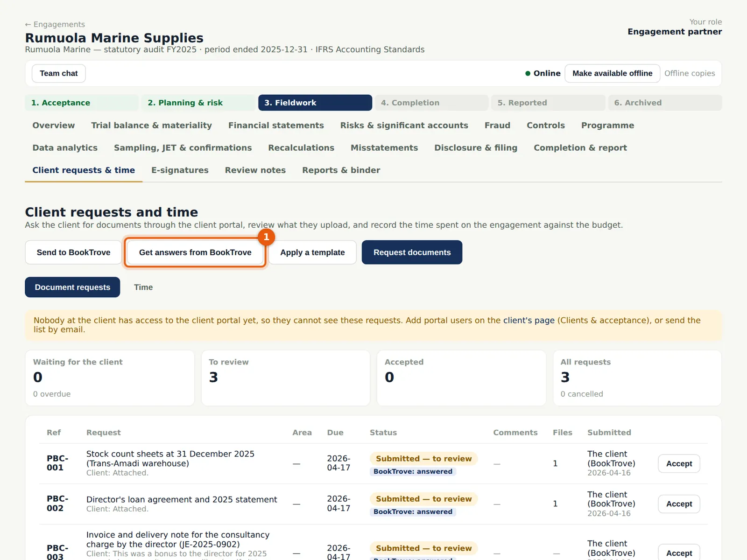747x560 pixels.
Task: Go to the Misstatements tab
Action: pyautogui.click(x=384, y=147)
